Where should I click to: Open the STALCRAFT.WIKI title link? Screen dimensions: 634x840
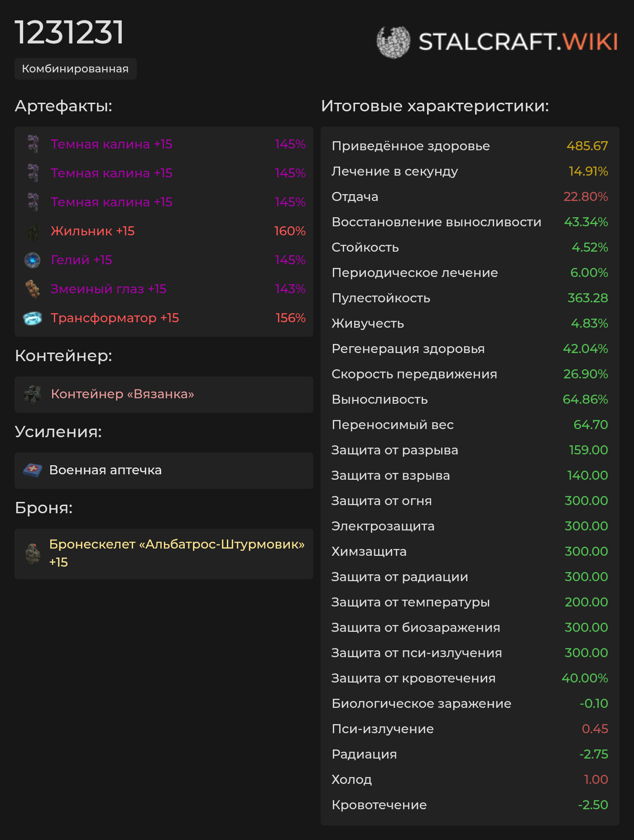518,42
